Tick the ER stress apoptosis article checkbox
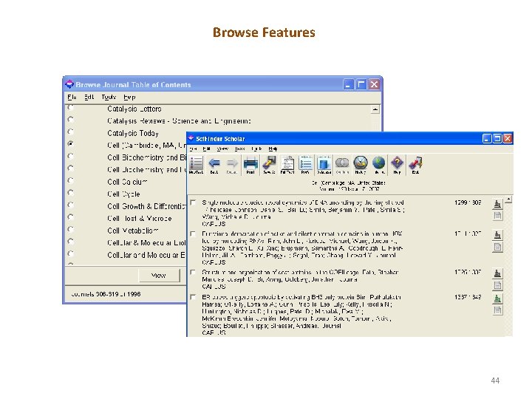 (193, 297)
